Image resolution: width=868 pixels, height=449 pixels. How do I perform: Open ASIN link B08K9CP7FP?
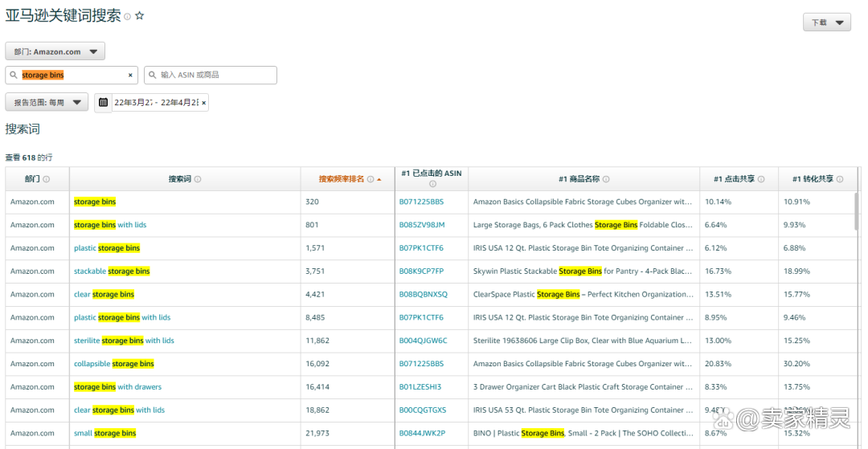point(421,271)
